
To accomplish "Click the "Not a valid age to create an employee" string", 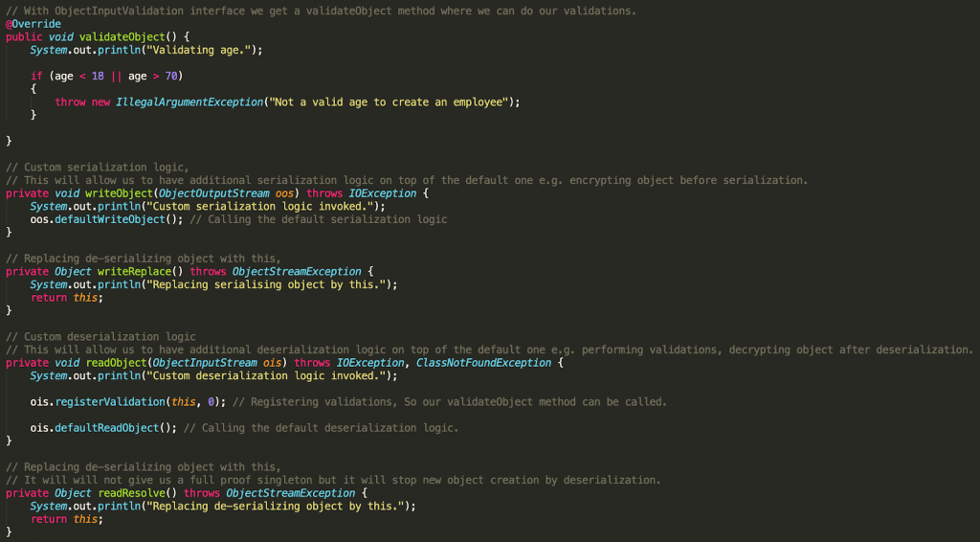I will 389,102.
